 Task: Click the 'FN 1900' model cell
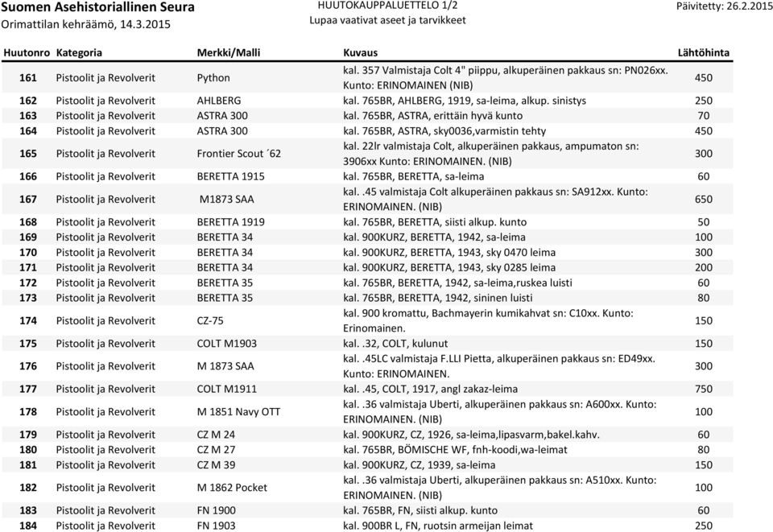[x=217, y=510]
